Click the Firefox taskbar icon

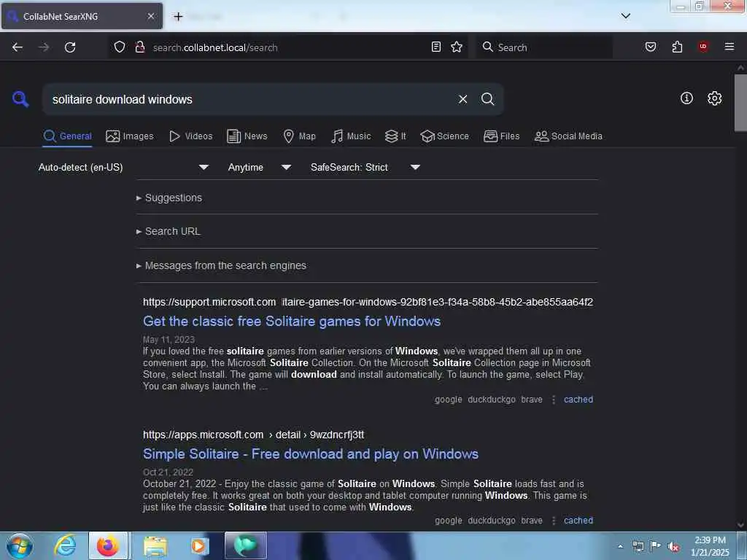tap(108, 545)
